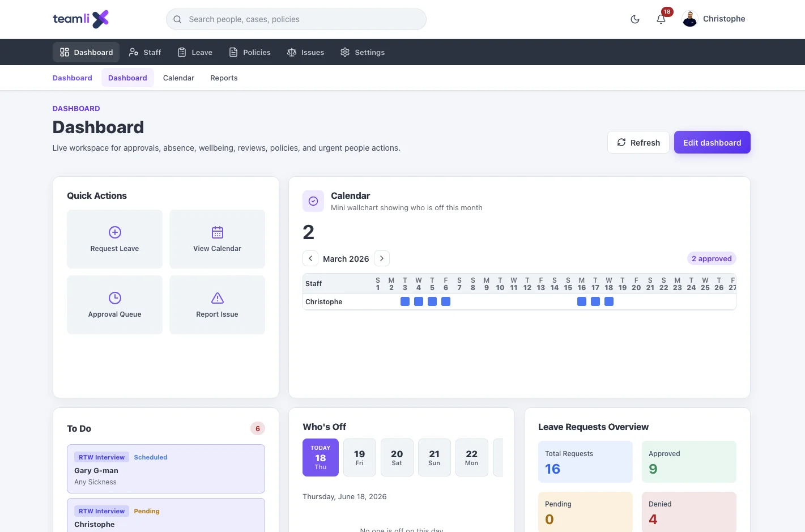Open Settings in the nav bar
Screen dimensions: 805x532
(x=363, y=52)
